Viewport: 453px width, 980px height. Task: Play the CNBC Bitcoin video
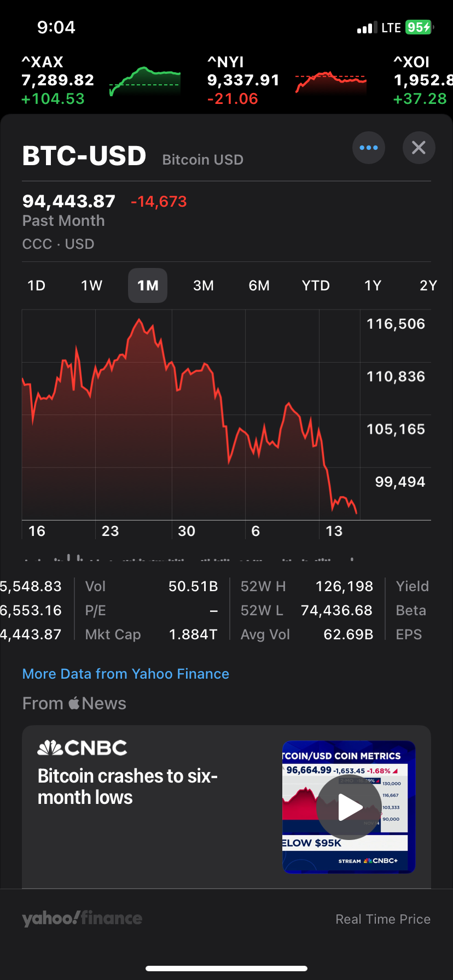pos(349,807)
